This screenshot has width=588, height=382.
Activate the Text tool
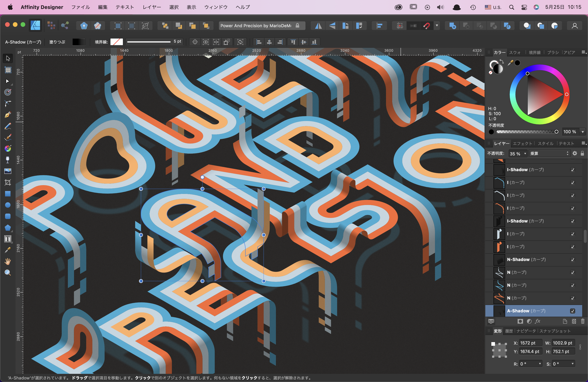[x=7, y=239]
